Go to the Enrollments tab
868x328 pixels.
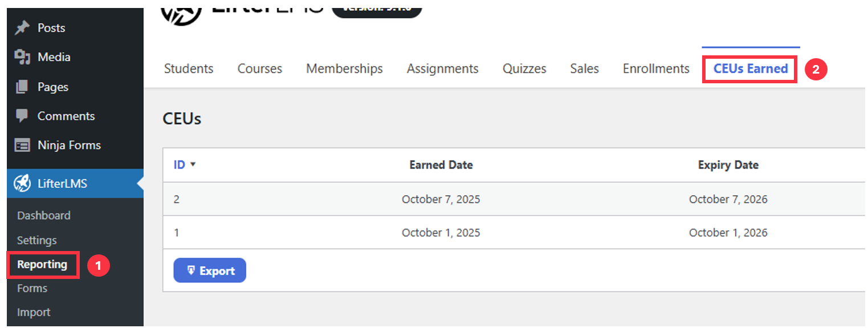(656, 68)
